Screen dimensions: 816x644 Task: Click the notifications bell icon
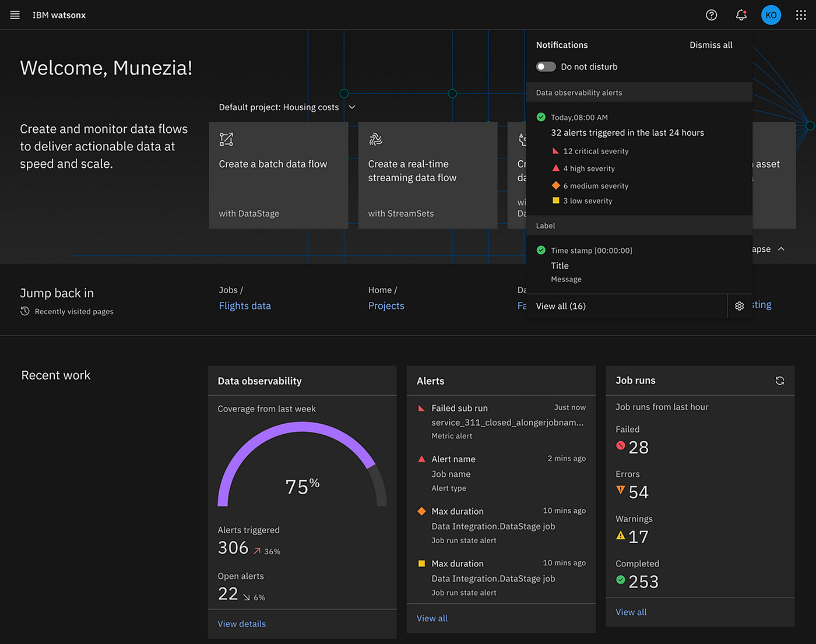pos(741,15)
